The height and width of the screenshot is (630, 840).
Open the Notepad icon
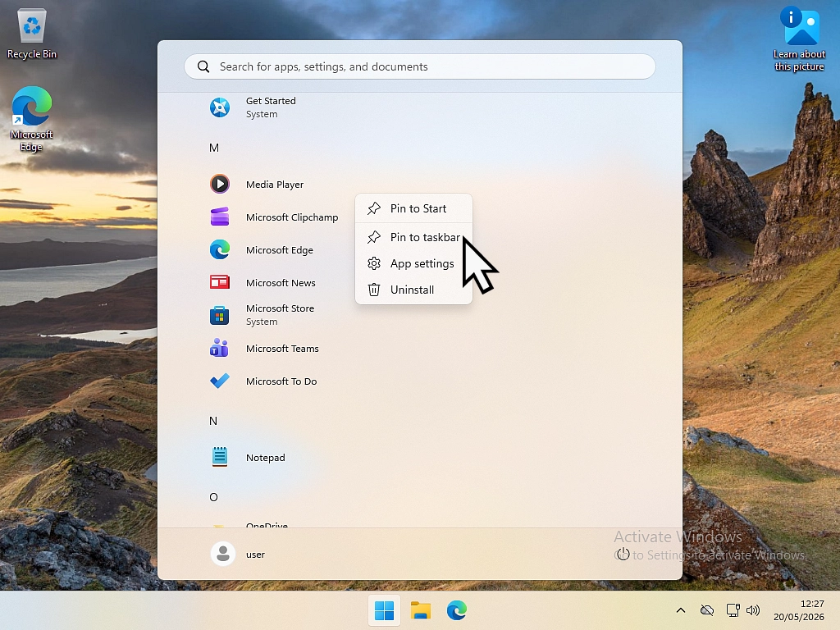220,457
